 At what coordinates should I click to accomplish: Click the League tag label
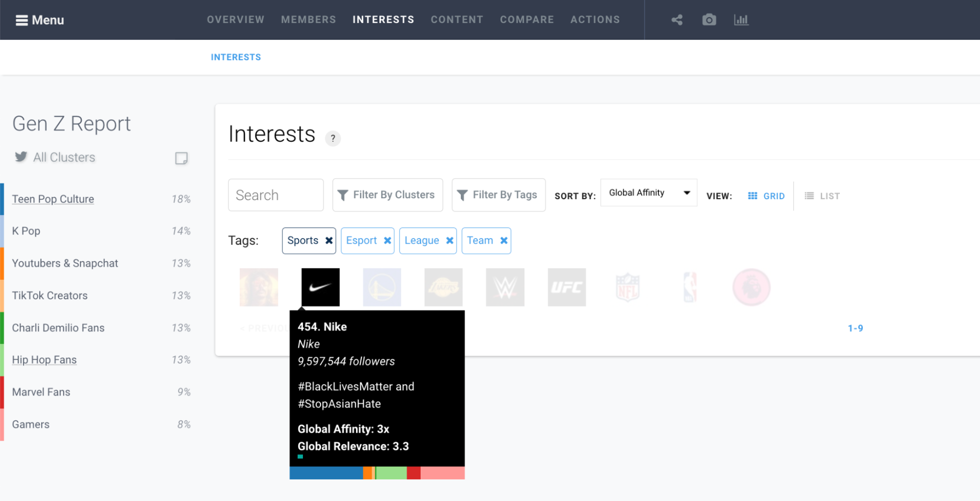(x=422, y=240)
